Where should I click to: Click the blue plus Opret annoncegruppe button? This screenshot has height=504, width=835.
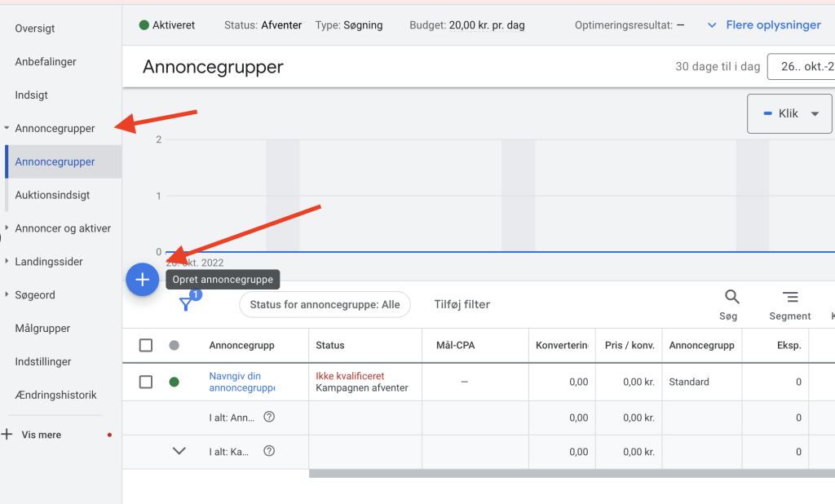click(143, 279)
